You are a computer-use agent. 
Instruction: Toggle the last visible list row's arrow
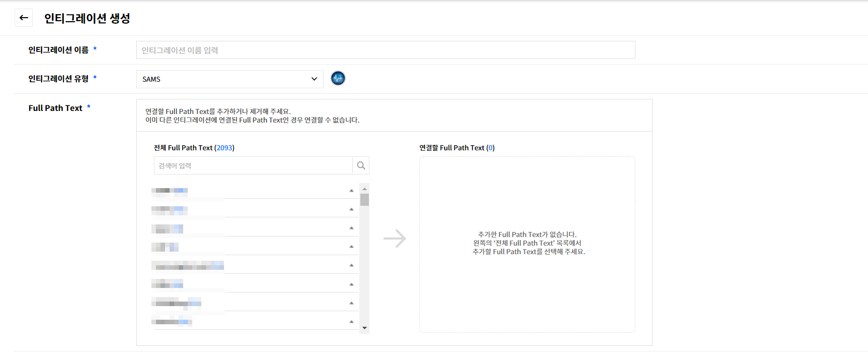point(351,322)
